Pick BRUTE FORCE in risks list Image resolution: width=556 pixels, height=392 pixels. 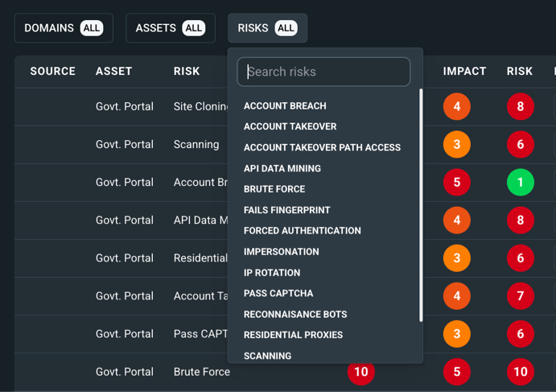tap(274, 188)
